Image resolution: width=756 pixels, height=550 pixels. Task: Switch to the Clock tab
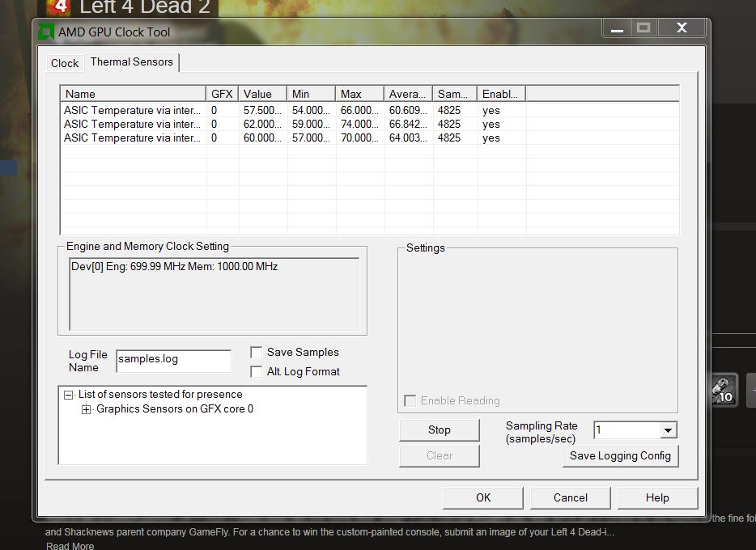pos(65,63)
